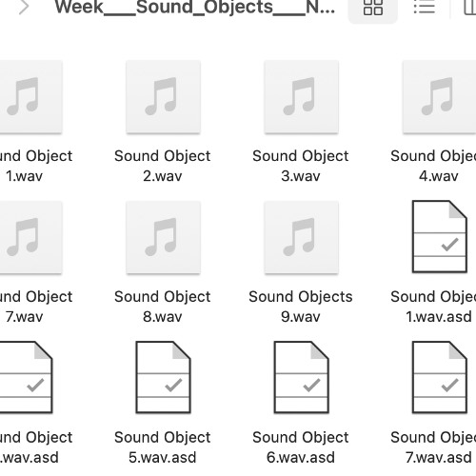Switch to icon grid view
Screen dimensions: 476x476
tap(372, 8)
